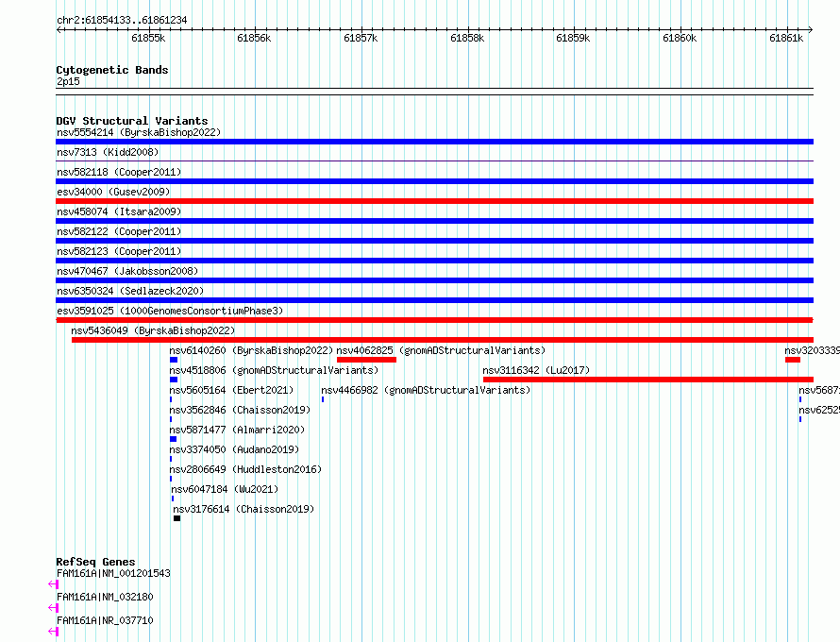This screenshot has width=840, height=642.
Task: Open the esv34000 (Gusev2009) label
Action: click(113, 192)
